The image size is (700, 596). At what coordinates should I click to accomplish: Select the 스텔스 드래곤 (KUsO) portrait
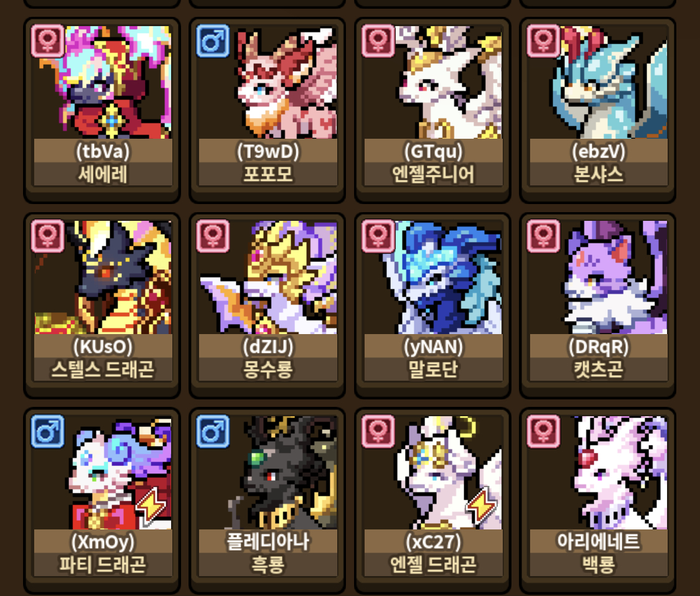[103, 277]
